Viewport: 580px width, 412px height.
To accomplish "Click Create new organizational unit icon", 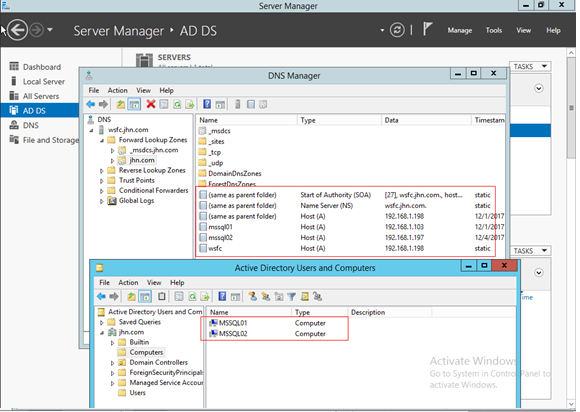I will 279,297.
